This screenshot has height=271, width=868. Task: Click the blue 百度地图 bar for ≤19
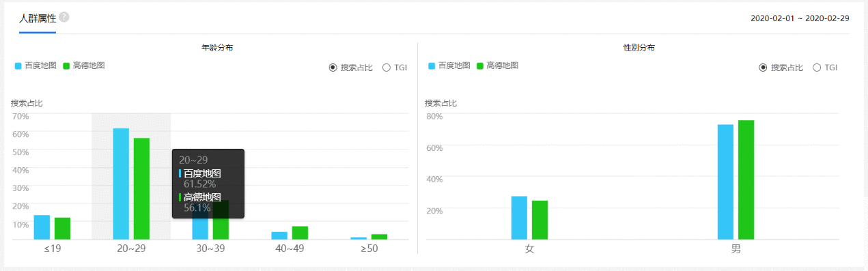click(x=42, y=227)
